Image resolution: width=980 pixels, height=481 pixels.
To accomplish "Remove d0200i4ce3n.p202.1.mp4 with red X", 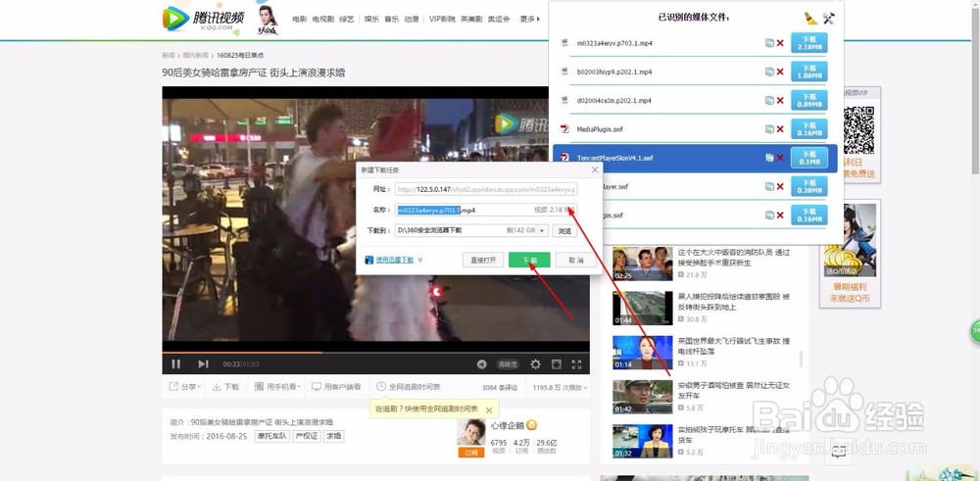I will [780, 100].
